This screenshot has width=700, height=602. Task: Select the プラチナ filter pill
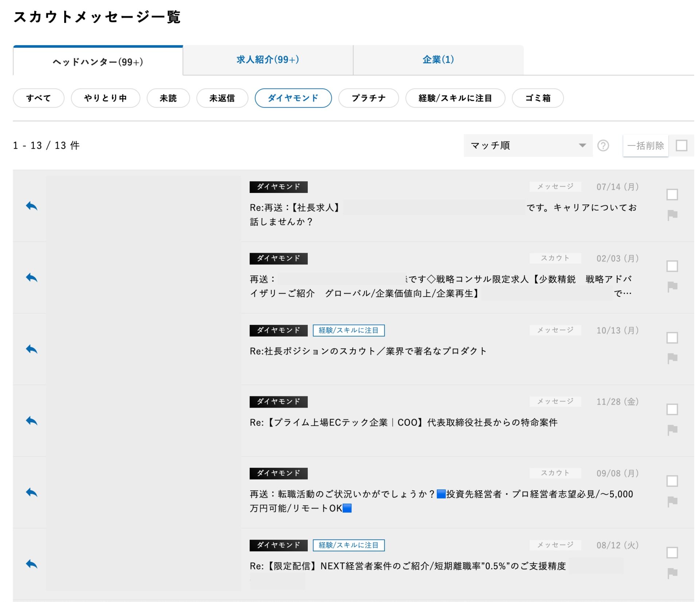pyautogui.click(x=368, y=98)
